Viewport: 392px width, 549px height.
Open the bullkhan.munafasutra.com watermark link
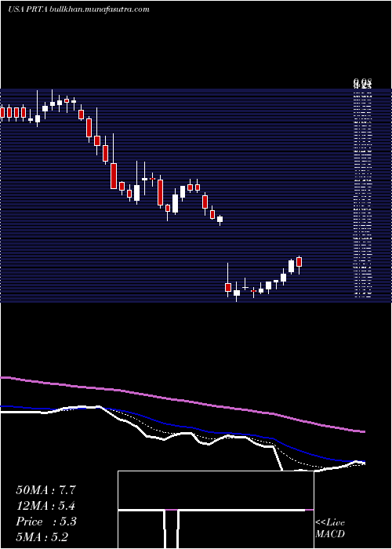coord(100,9)
